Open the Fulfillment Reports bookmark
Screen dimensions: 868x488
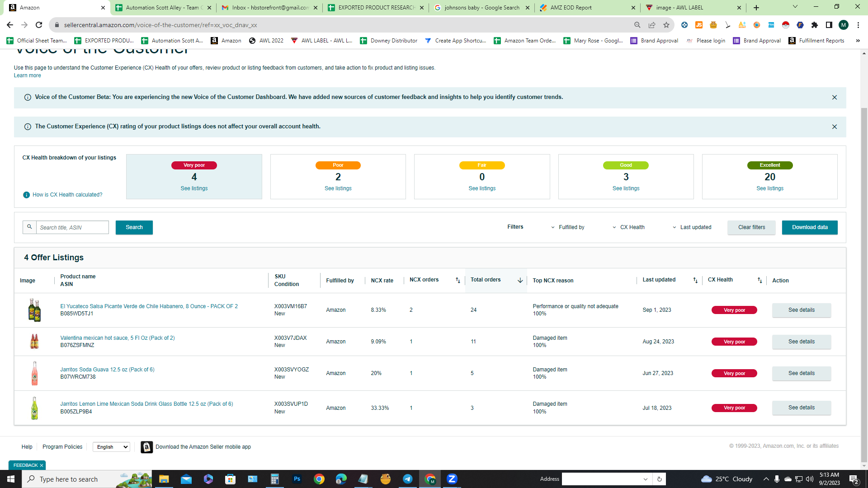coord(817,41)
